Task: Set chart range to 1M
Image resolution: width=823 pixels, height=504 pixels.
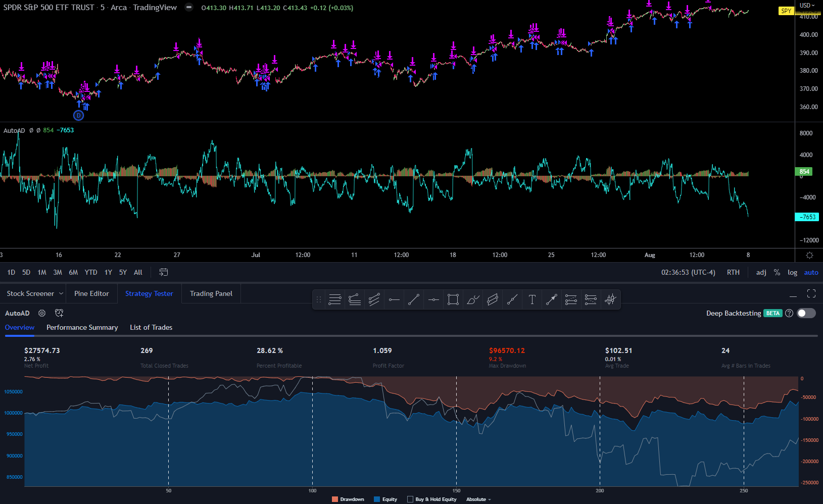Action: point(42,272)
